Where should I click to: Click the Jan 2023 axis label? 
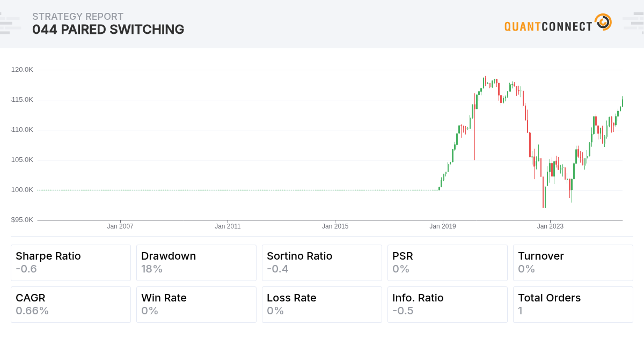(x=550, y=226)
